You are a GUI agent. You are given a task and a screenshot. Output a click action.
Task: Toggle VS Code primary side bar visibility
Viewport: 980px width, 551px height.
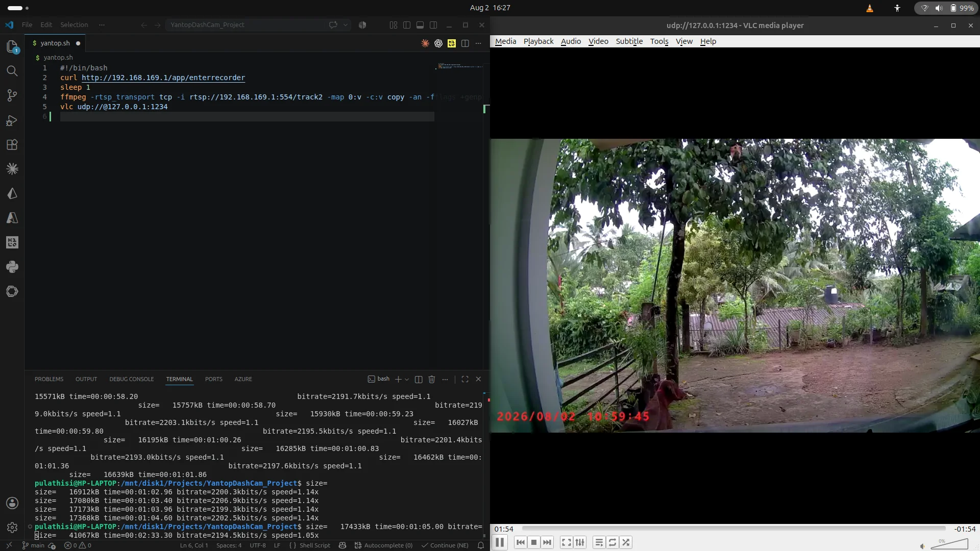407,25
